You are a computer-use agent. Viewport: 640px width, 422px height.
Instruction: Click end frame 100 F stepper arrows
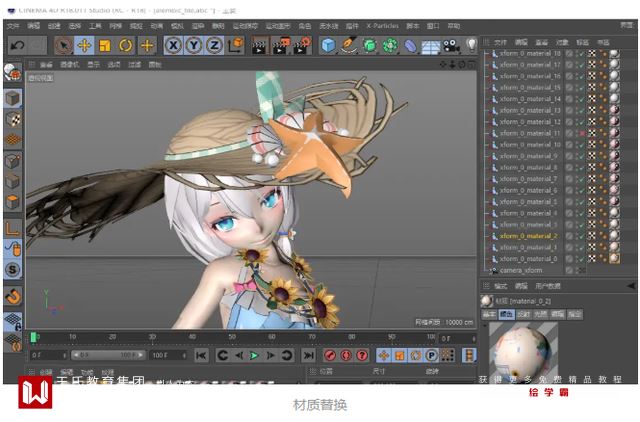tap(184, 355)
